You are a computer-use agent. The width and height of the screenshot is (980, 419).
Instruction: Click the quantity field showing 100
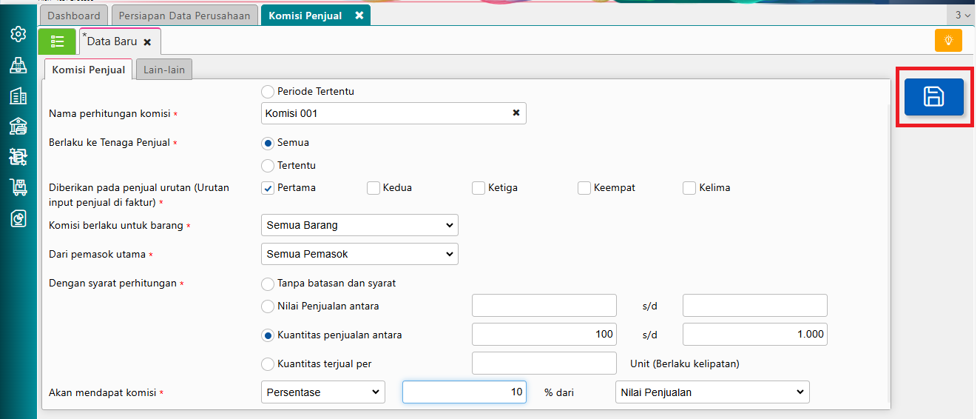544,334
